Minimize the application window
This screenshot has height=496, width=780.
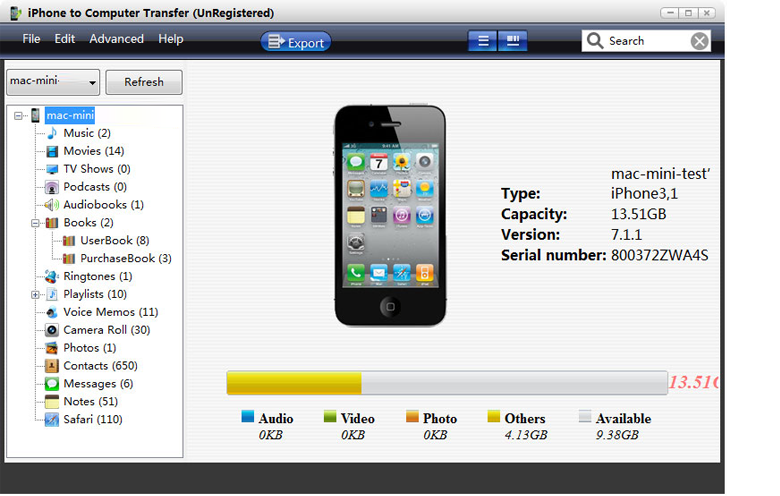click(670, 13)
